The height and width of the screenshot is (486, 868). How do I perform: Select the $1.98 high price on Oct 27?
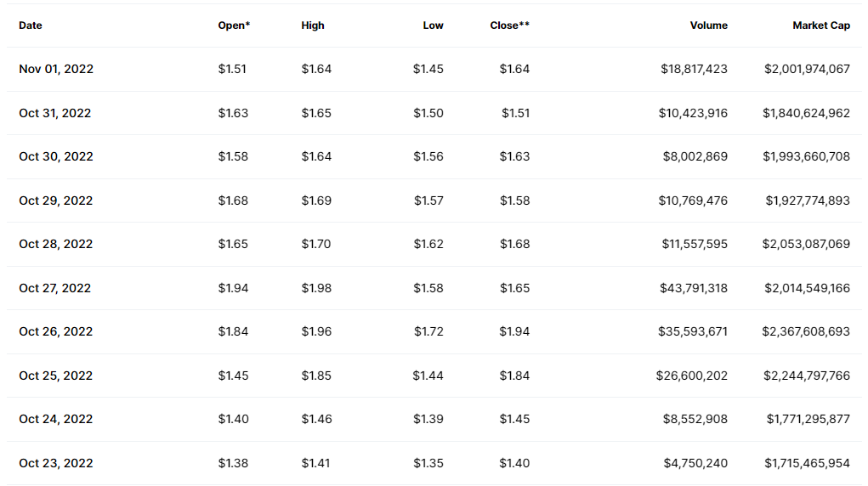point(316,288)
